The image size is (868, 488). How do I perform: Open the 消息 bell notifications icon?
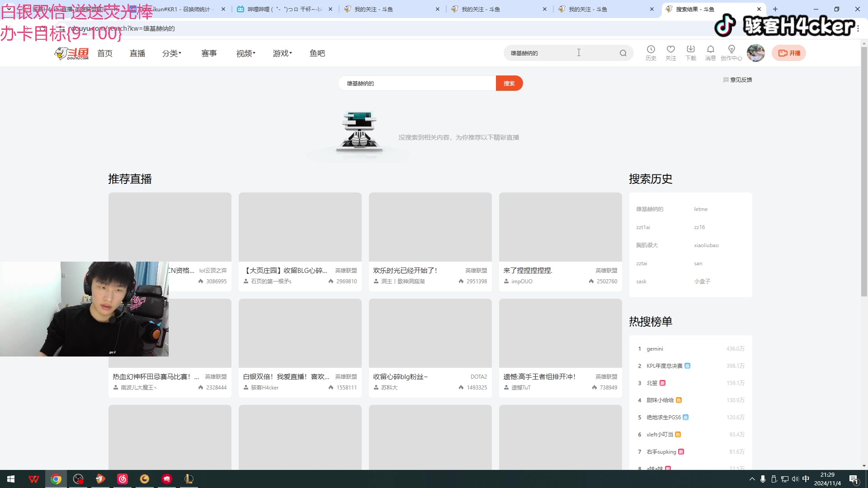click(x=711, y=53)
